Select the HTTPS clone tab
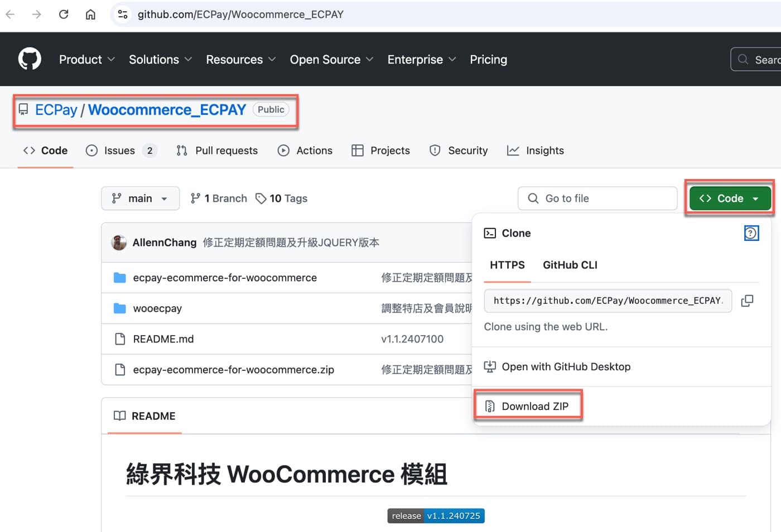The image size is (781, 532). coord(507,265)
